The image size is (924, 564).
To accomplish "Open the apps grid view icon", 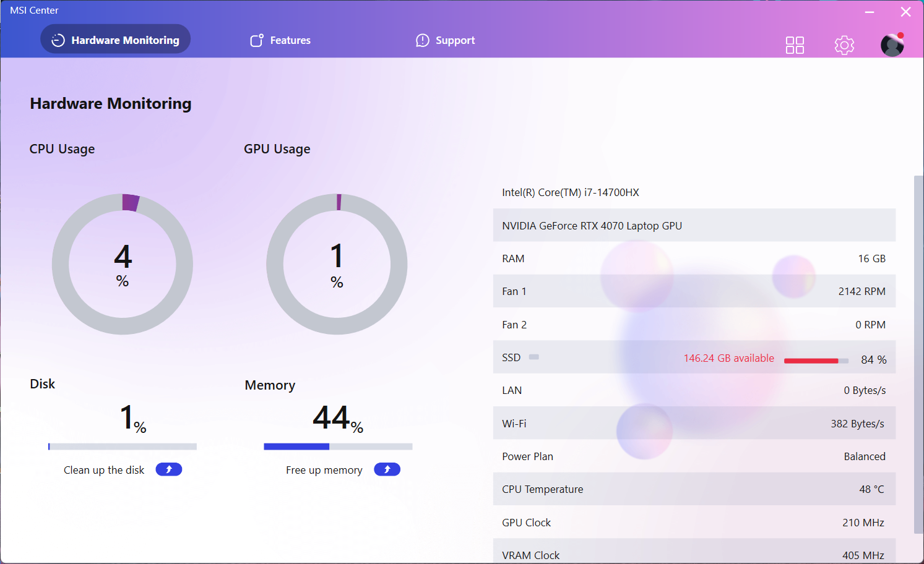I will [x=795, y=45].
